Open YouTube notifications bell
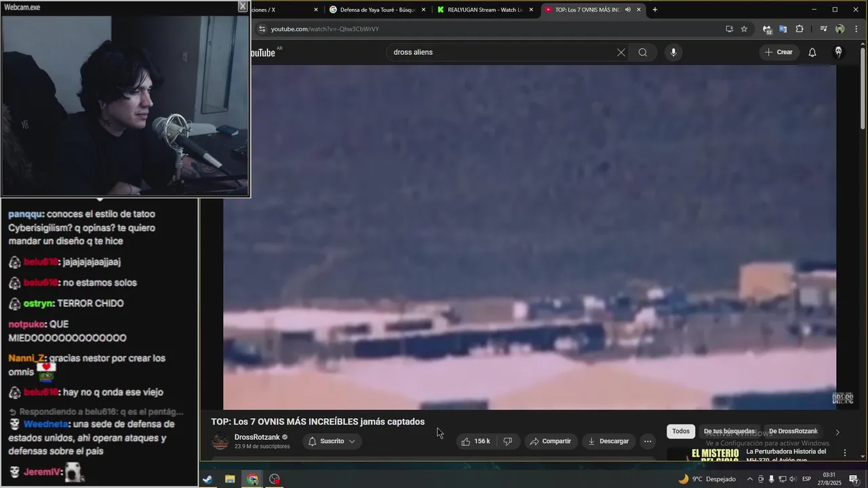Image resolution: width=868 pixels, height=488 pixels. (812, 52)
